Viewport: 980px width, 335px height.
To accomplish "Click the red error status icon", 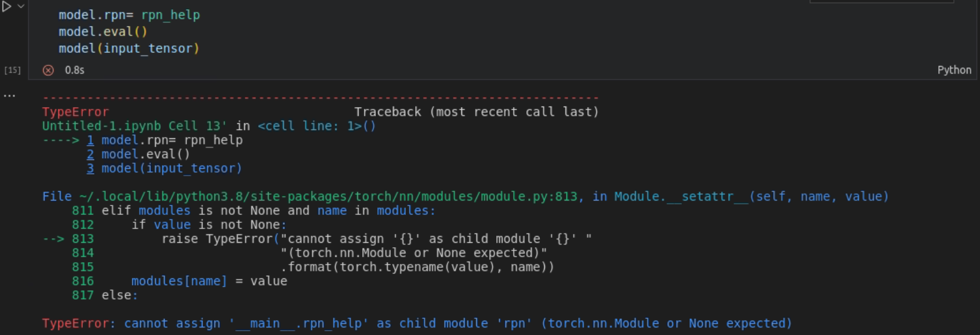I will [48, 70].
